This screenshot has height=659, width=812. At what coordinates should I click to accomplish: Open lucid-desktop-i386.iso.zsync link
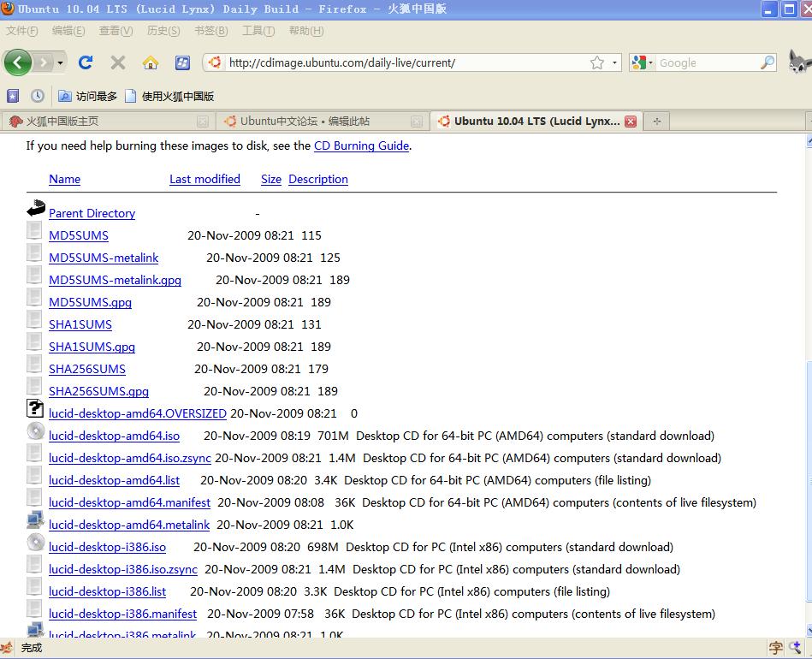tap(122, 570)
